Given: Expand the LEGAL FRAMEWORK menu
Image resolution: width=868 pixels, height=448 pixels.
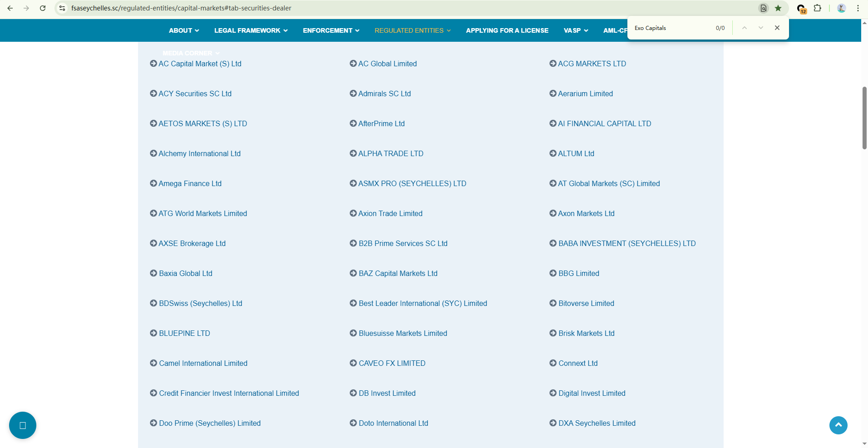Looking at the screenshot, I should pos(251,30).
